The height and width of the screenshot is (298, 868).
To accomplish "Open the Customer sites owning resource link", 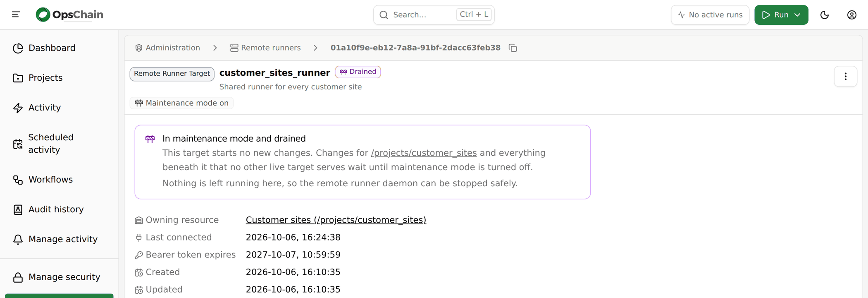I will pos(336,220).
